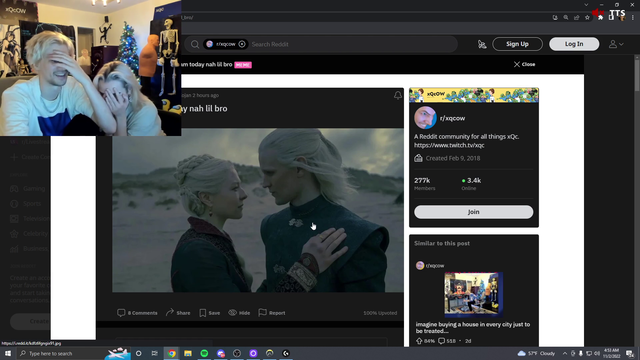Image resolution: width=640 pixels, height=360 pixels.
Task: Open the 8 Comments section
Action: click(137, 313)
